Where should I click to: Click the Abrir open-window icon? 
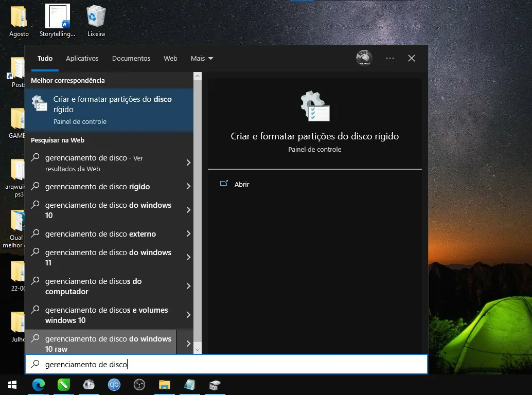click(x=224, y=184)
